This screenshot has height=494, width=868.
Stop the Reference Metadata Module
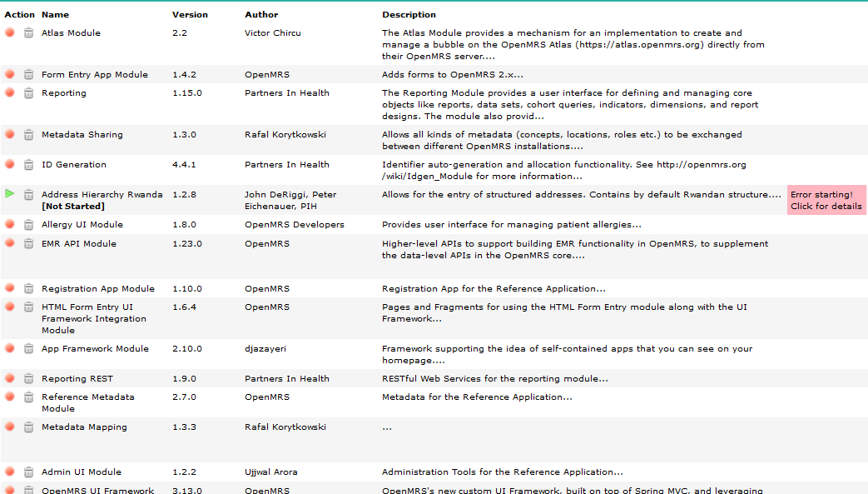tap(9, 396)
